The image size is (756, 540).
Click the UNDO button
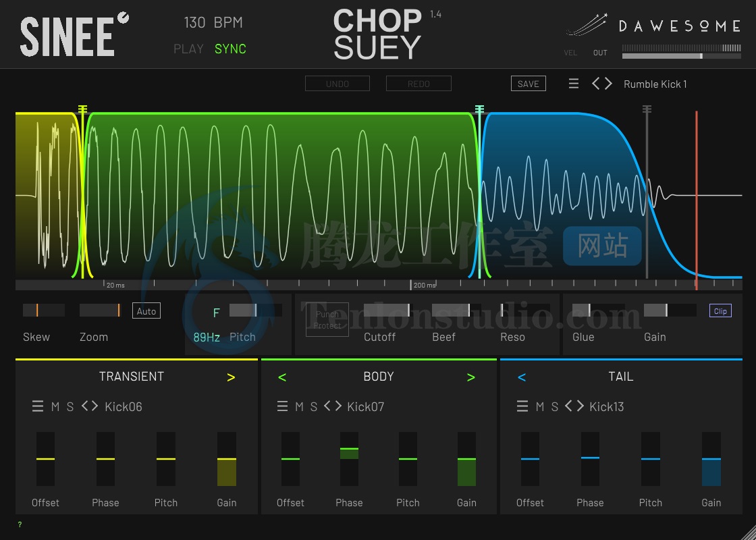[x=337, y=83]
